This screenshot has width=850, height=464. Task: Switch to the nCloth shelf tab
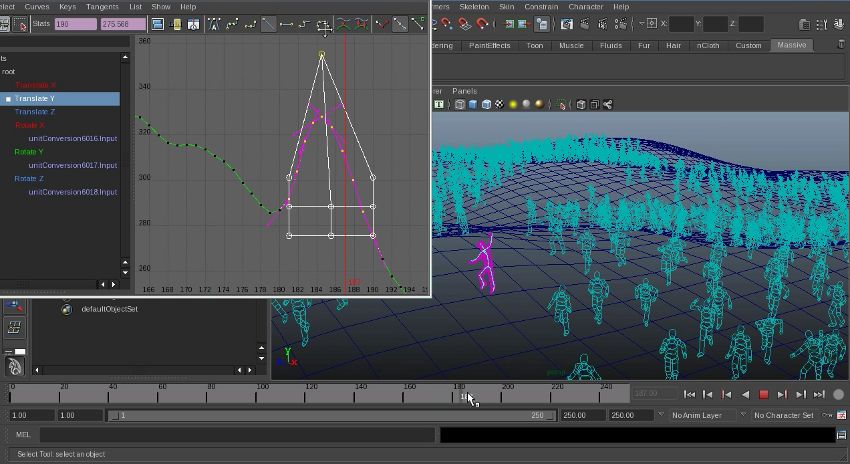point(707,45)
